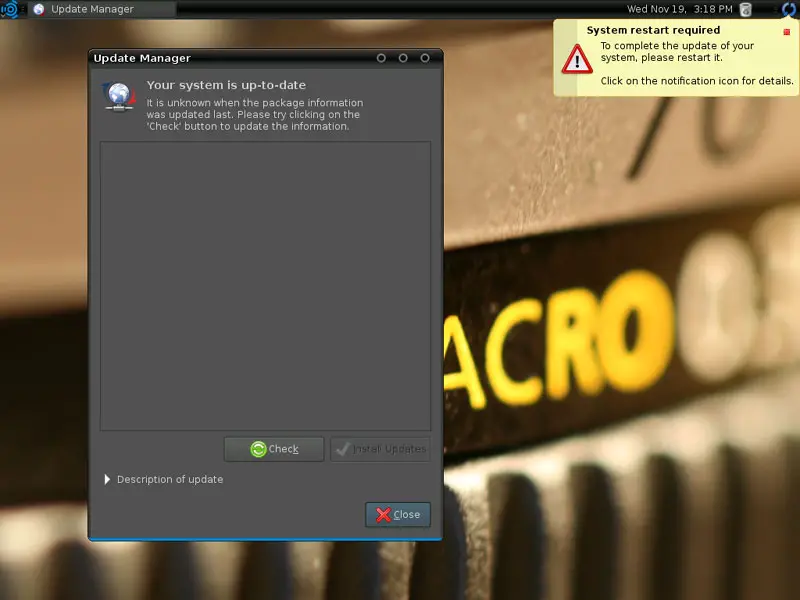Viewport: 800px width, 600px height.
Task: Click the middle circle button in the title bar
Action: [403, 58]
